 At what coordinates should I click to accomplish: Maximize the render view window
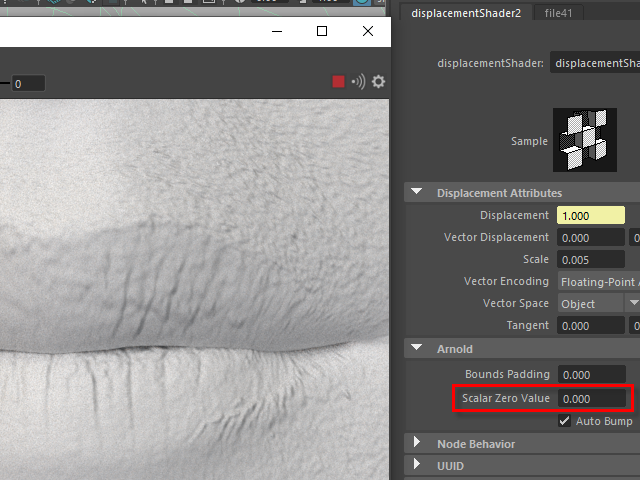click(x=322, y=31)
